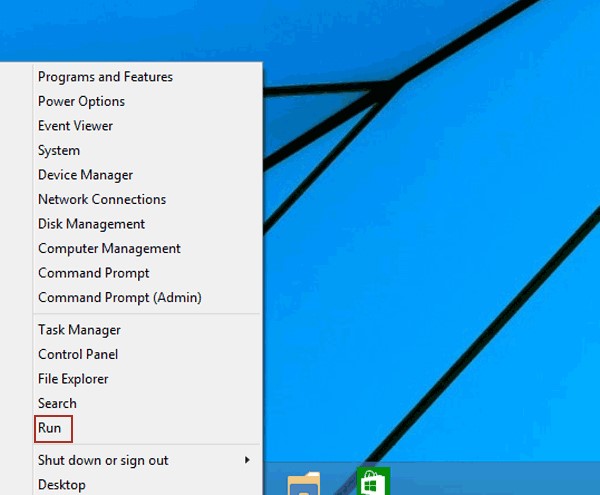Select Disk Management entry
This screenshot has width=600, height=495.
click(91, 224)
